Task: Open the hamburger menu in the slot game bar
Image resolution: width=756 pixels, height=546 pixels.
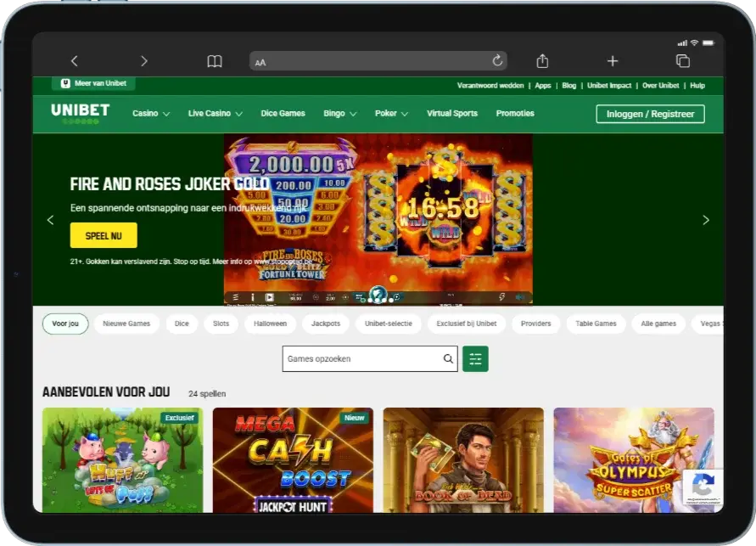Action: pos(236,297)
